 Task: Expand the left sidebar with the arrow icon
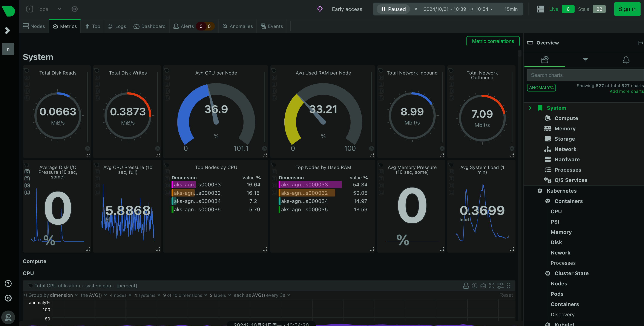[x=8, y=30]
